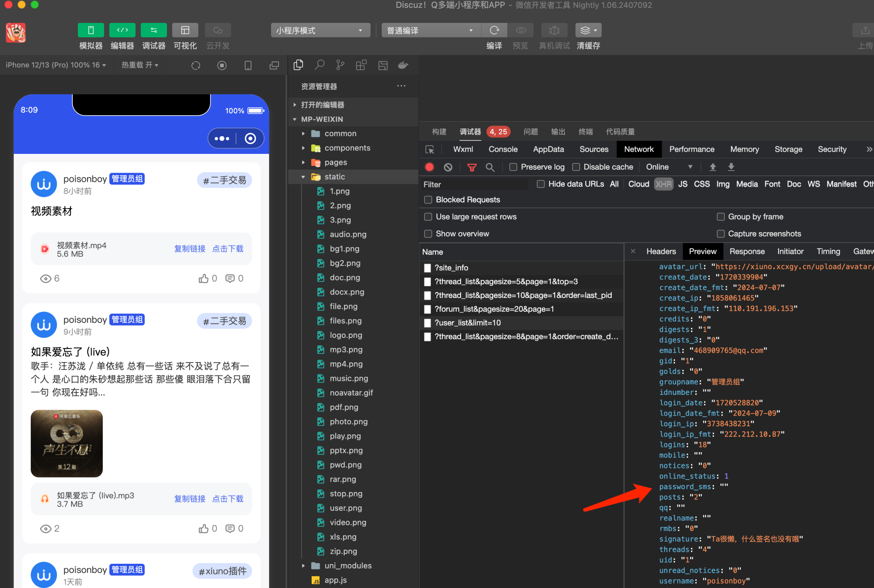Click the Filter input field

(474, 185)
